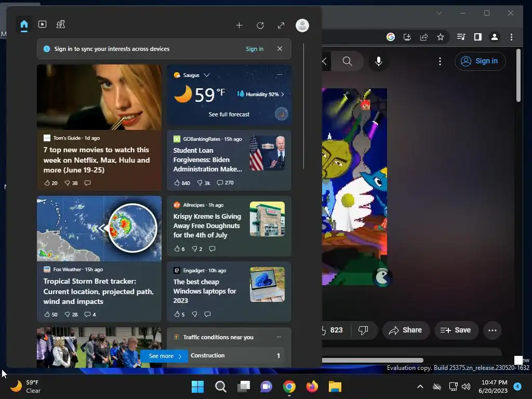Open the Top stories card thumbnail
The width and height of the screenshot is (532, 399).
[x=99, y=347]
